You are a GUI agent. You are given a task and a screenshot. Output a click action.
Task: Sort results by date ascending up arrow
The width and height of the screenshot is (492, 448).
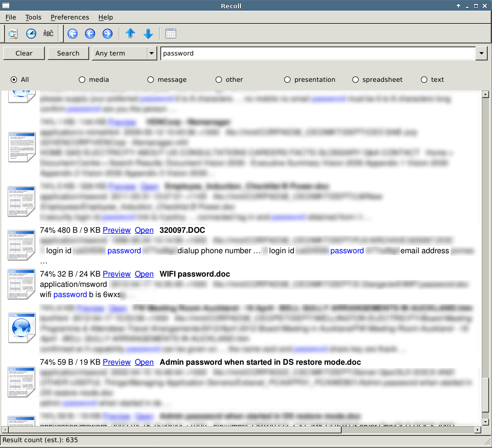click(x=130, y=34)
